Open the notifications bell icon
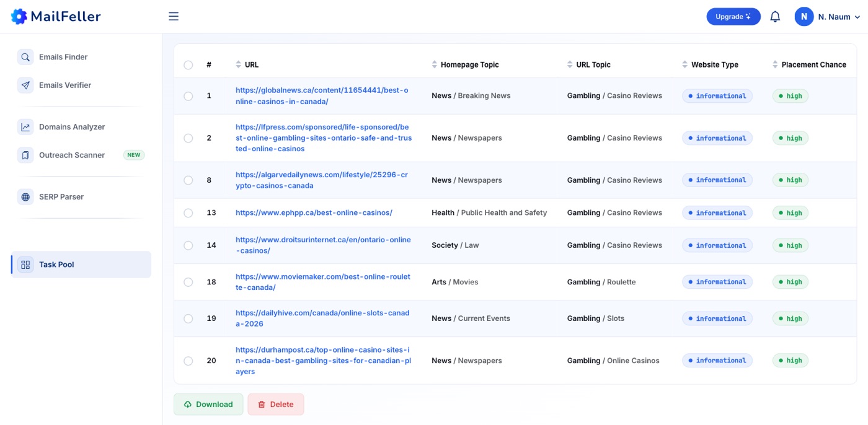 click(775, 17)
